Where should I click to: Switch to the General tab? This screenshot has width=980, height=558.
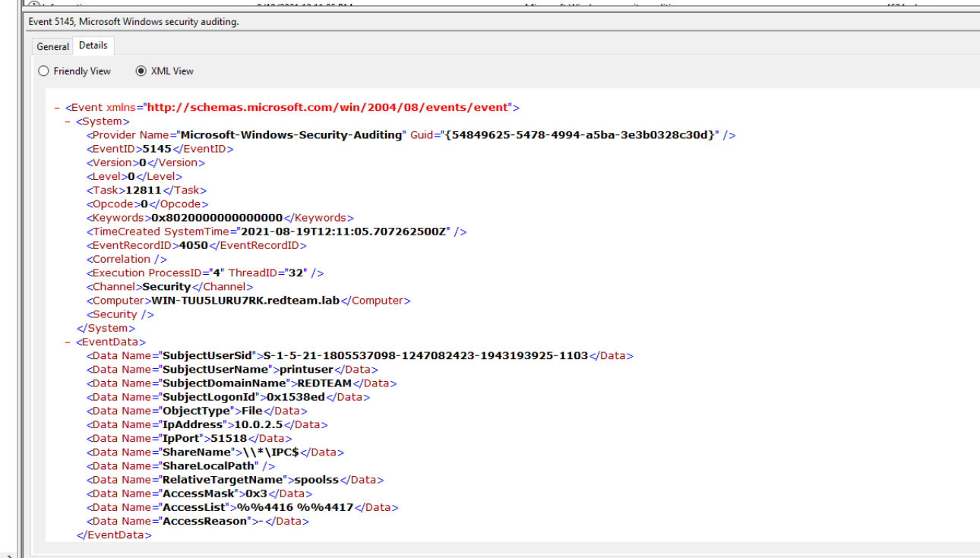52,46
